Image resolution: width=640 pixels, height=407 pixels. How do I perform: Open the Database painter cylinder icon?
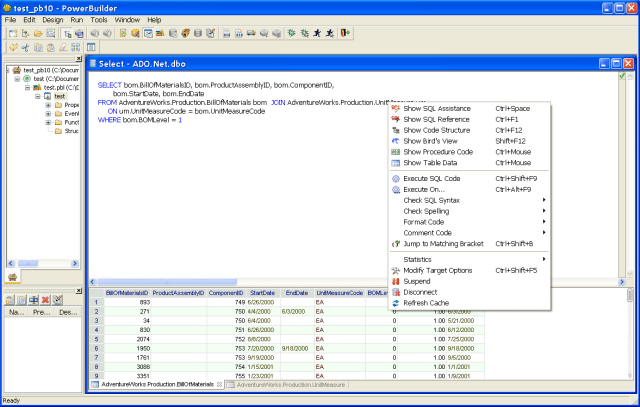click(198, 33)
